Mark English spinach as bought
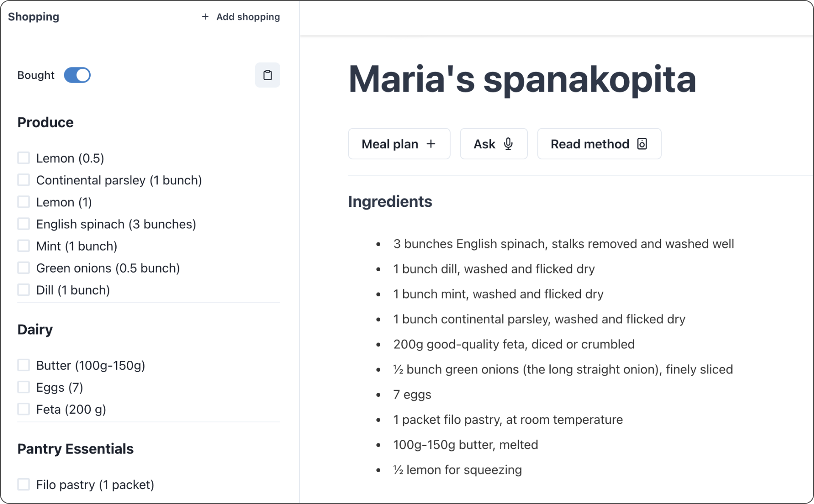 tap(24, 224)
